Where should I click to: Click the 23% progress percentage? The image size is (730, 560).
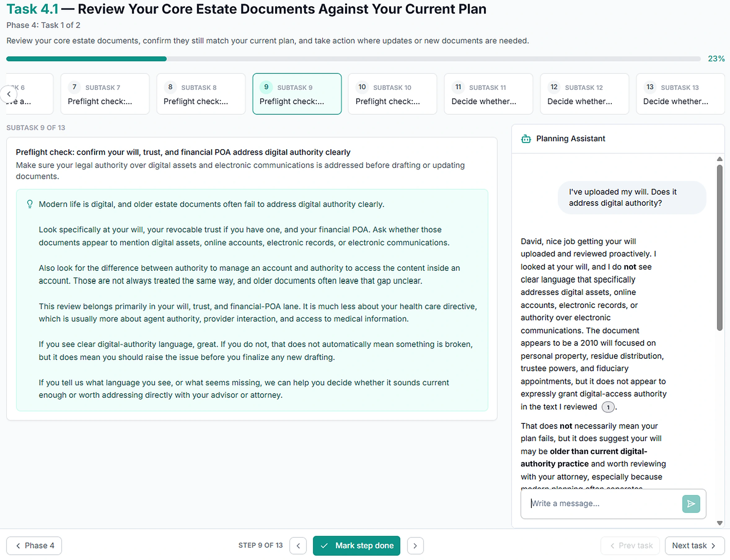point(716,59)
